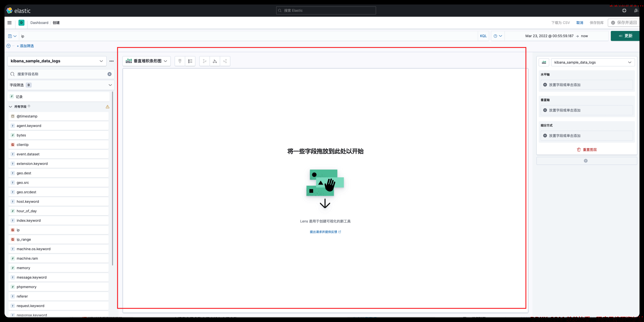Select the extension.keyword field

(59, 164)
